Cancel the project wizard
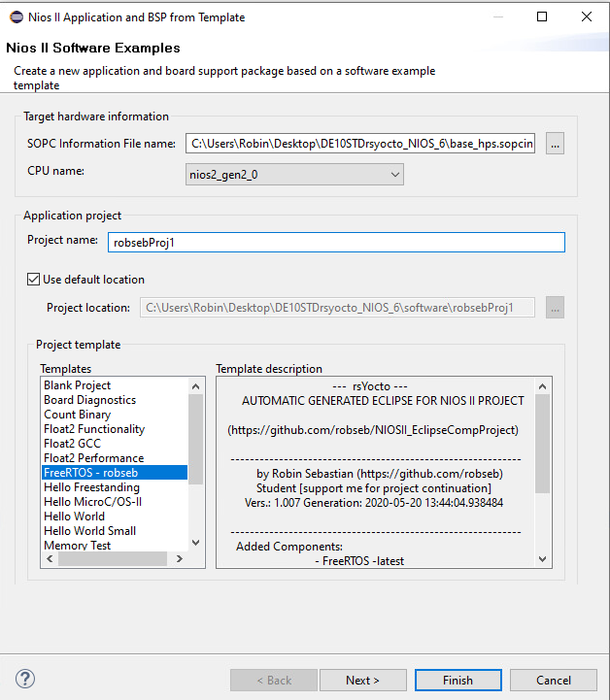The height and width of the screenshot is (700, 610). pos(553,681)
